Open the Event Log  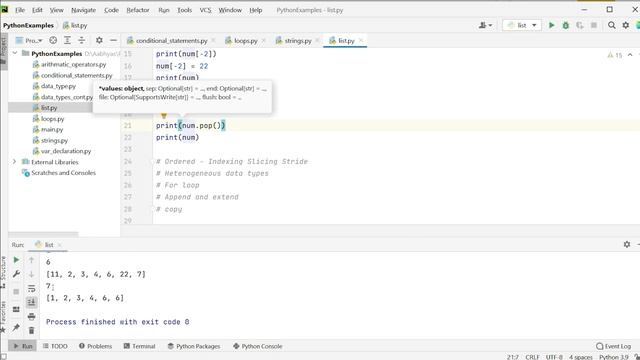pyautogui.click(x=613, y=346)
